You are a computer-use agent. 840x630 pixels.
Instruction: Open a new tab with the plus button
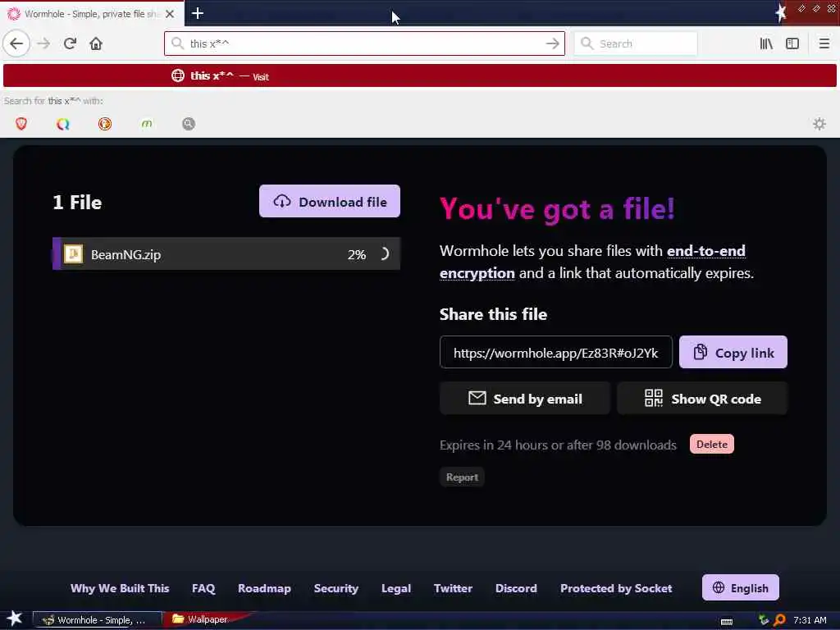point(197,13)
